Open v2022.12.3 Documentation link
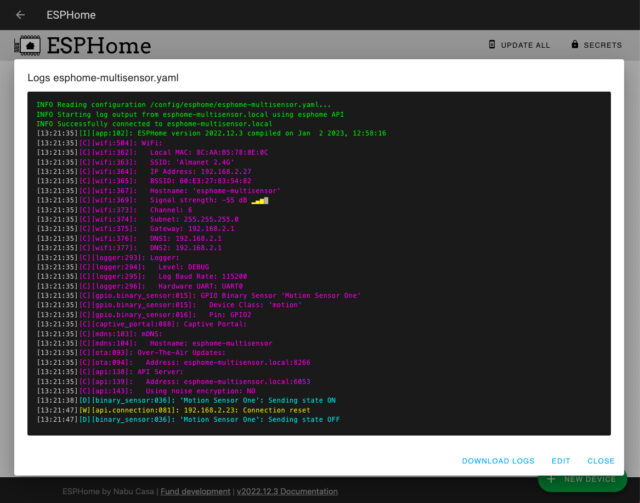This screenshot has width=640, height=503. 287,492
